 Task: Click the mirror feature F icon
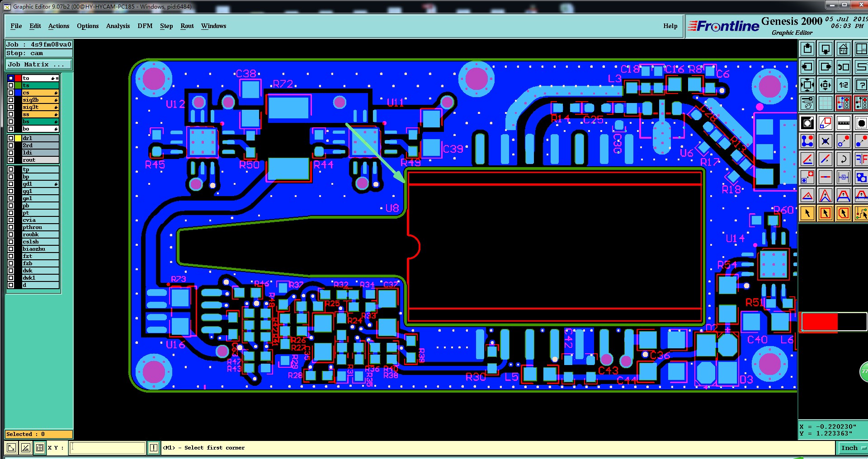(861, 159)
